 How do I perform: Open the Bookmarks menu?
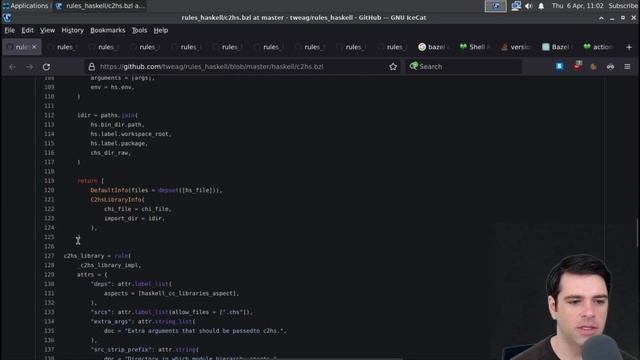tap(108, 30)
